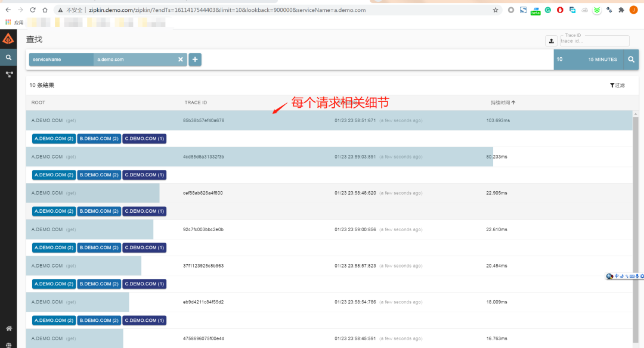Bookmark this page with the star icon

[495, 10]
